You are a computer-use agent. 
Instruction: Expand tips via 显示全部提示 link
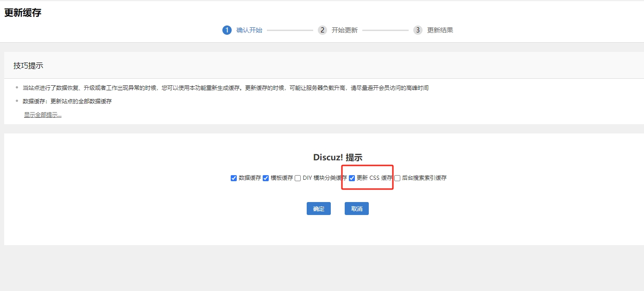(x=43, y=115)
